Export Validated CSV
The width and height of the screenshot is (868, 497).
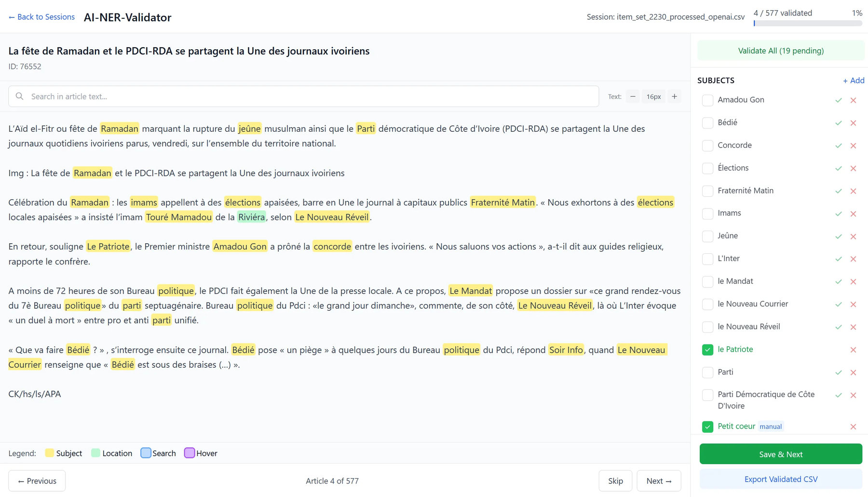pos(781,479)
